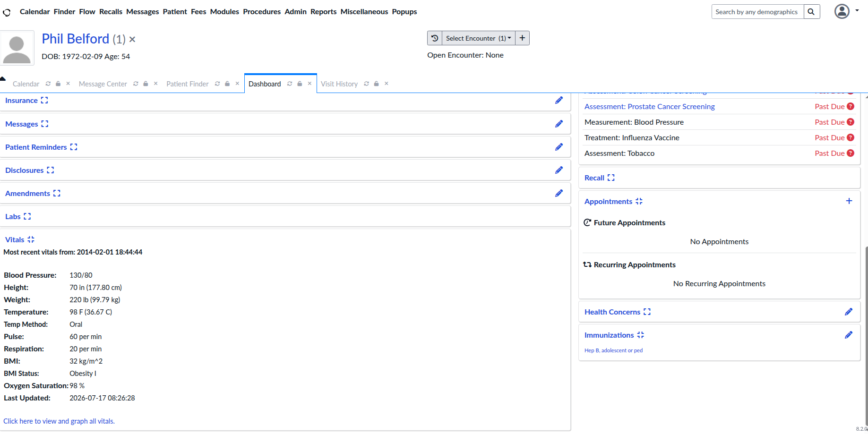Click the demographics search field

click(x=757, y=12)
